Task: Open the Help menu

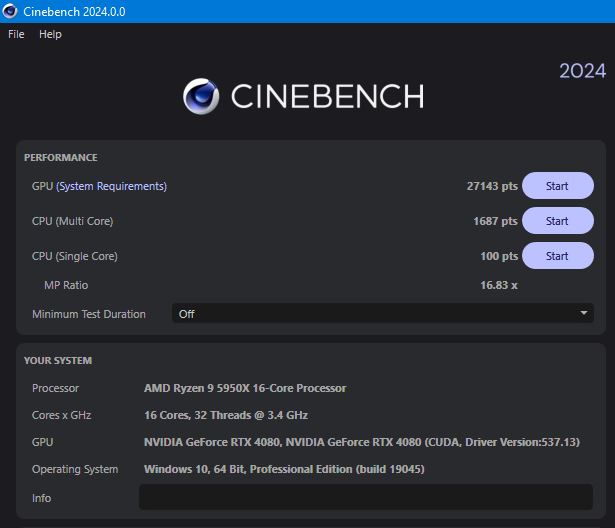Action: 50,34
